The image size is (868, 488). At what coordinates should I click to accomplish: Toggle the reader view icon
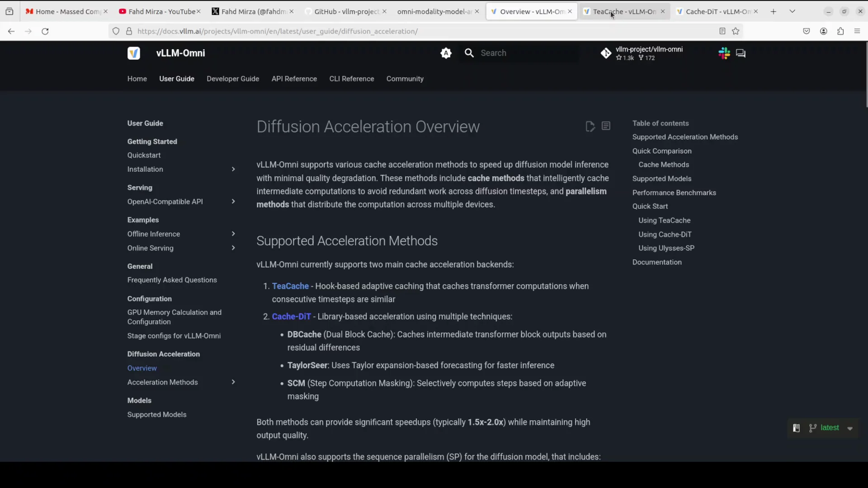point(722,31)
